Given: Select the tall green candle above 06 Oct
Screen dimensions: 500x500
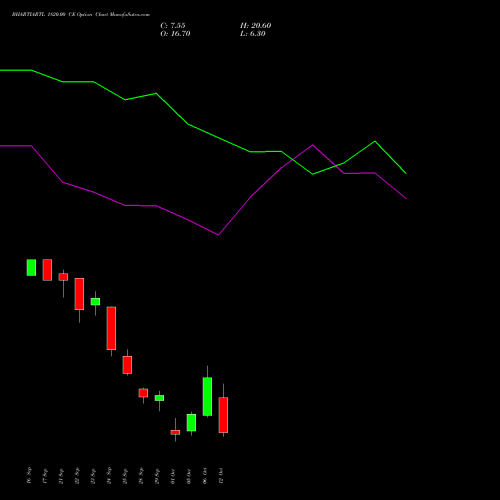Looking at the screenshot, I should point(207,396).
